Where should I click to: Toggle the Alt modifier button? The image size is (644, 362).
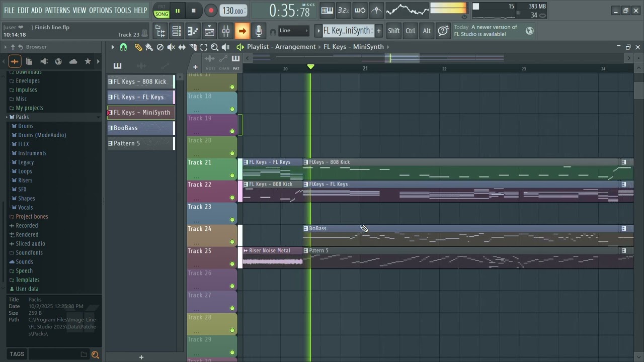[x=427, y=31]
